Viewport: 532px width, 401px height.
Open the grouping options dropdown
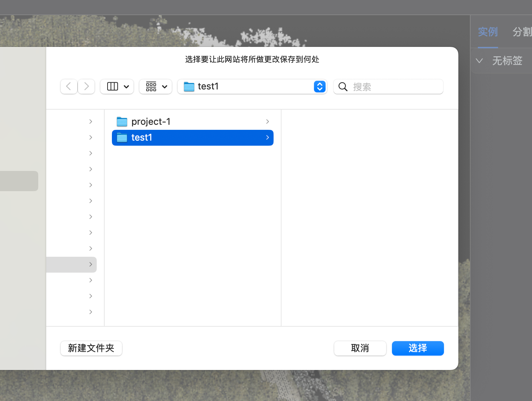165,87
